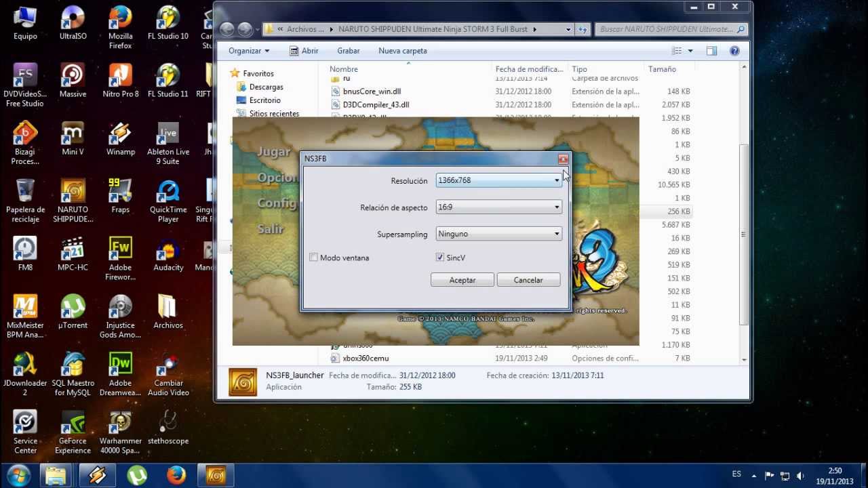Select Jugar in the game launcher
Screen dimensions: 868x488
click(274, 152)
